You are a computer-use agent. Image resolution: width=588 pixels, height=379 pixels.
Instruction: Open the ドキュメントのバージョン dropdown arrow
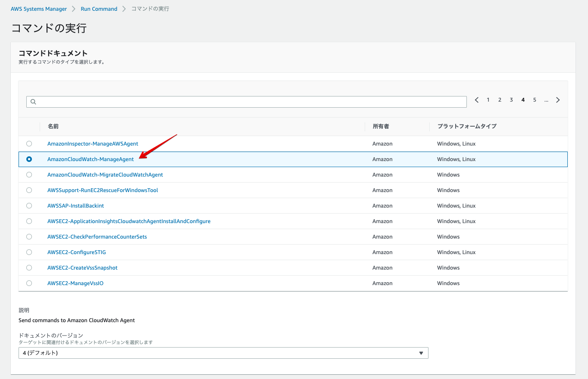(x=421, y=353)
